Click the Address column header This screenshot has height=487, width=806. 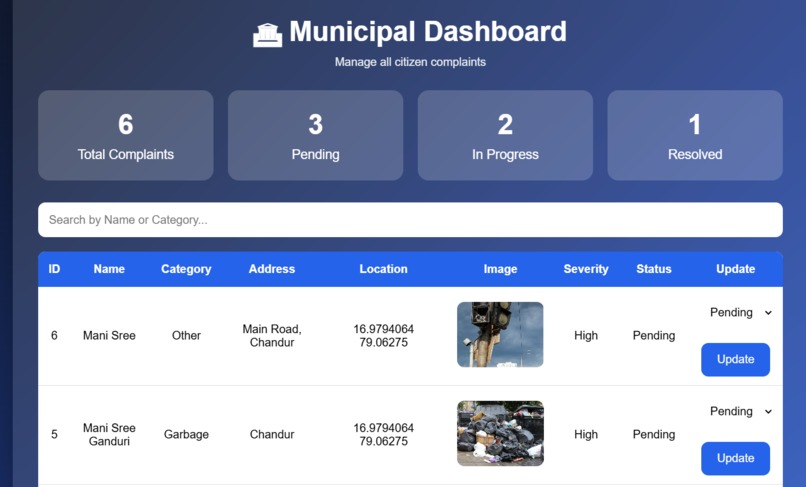272,269
